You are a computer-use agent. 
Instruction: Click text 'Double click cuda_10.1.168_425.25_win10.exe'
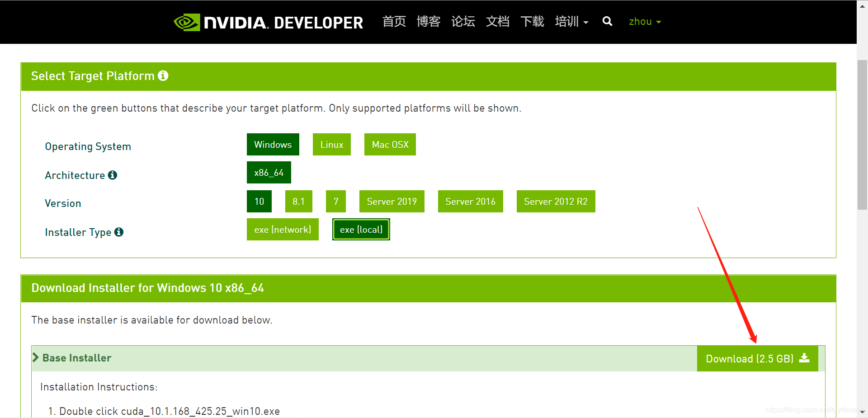170,411
